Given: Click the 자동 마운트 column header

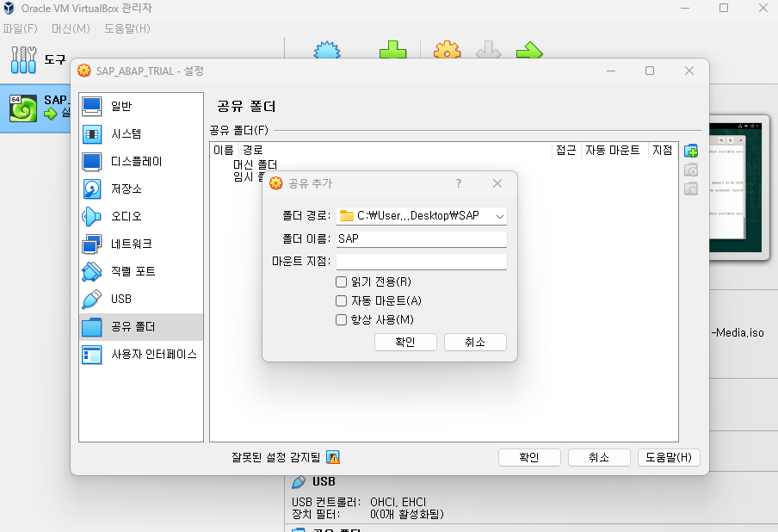Looking at the screenshot, I should coord(613,150).
